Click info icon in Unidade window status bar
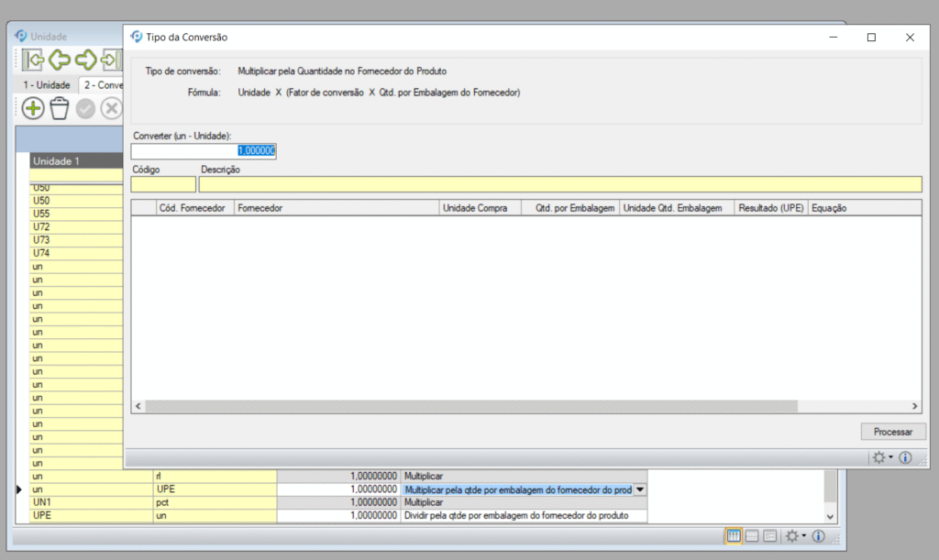Image resolution: width=939 pixels, height=560 pixels. pyautogui.click(x=819, y=536)
